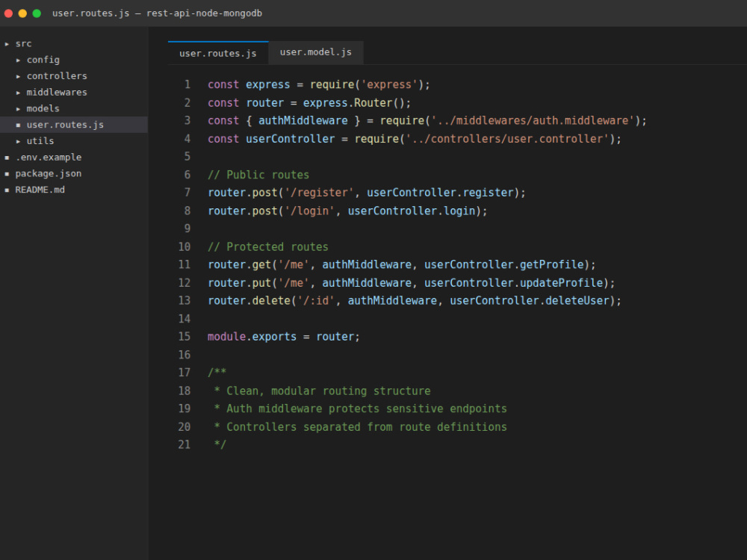Expand the config folder arrow
The height and width of the screenshot is (560, 747).
click(18, 60)
